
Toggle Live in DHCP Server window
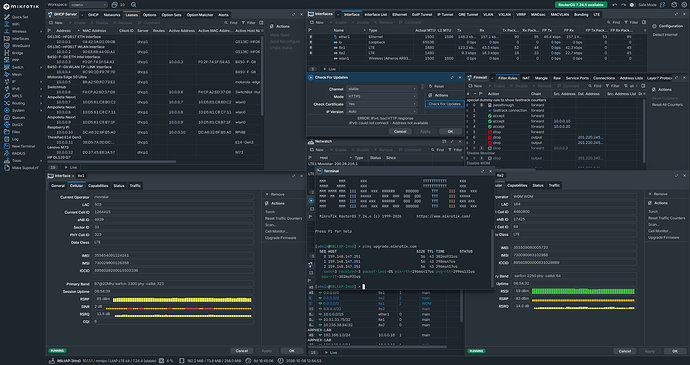[x=71, y=167]
